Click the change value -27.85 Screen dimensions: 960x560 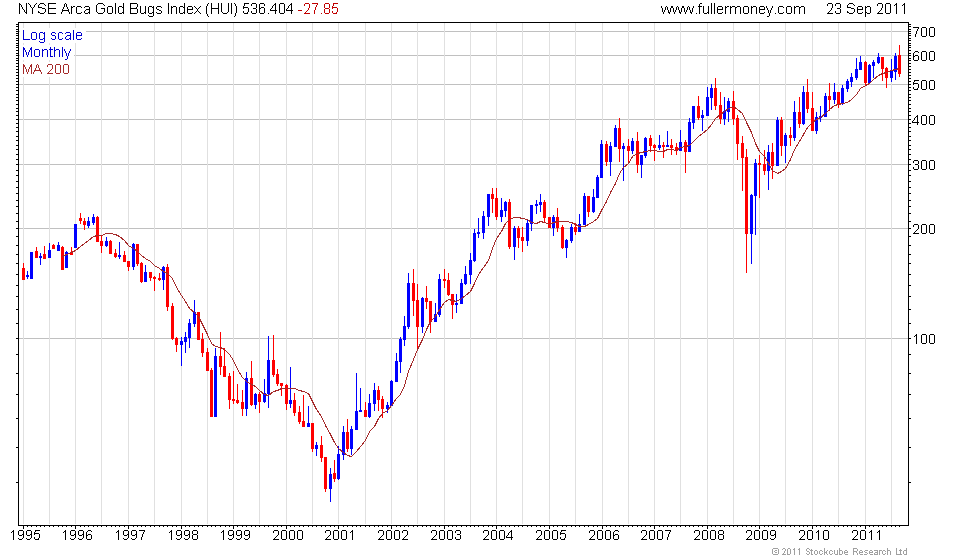(318, 9)
